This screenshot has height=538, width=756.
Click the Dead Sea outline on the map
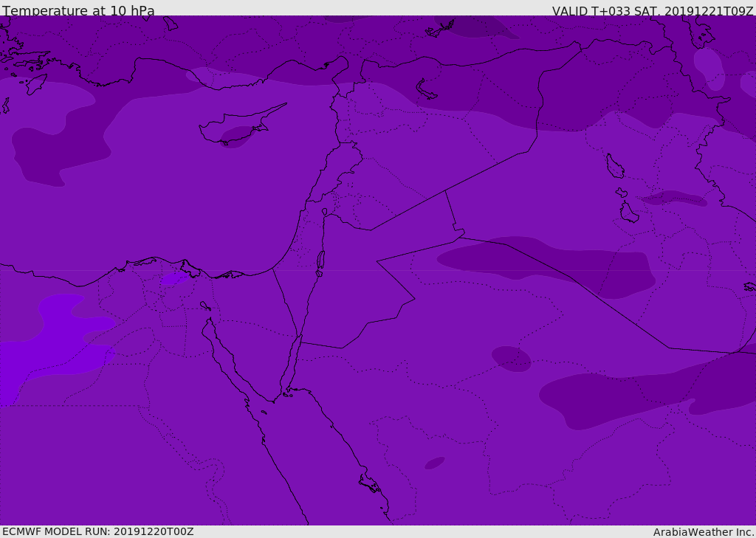320,263
